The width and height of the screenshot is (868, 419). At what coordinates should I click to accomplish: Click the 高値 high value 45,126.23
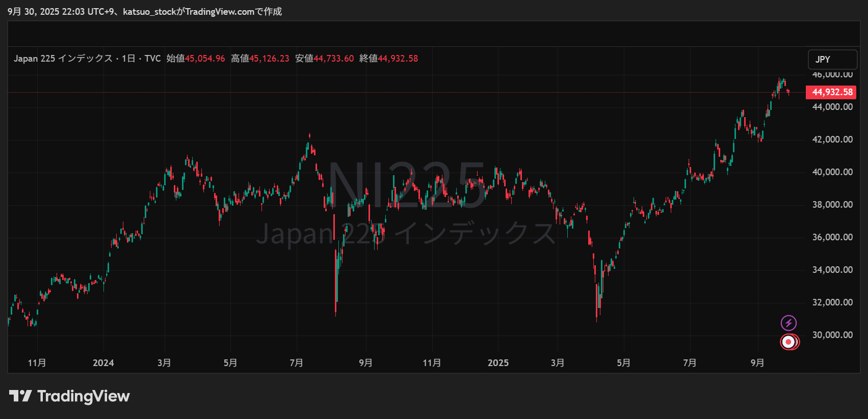[269, 59]
